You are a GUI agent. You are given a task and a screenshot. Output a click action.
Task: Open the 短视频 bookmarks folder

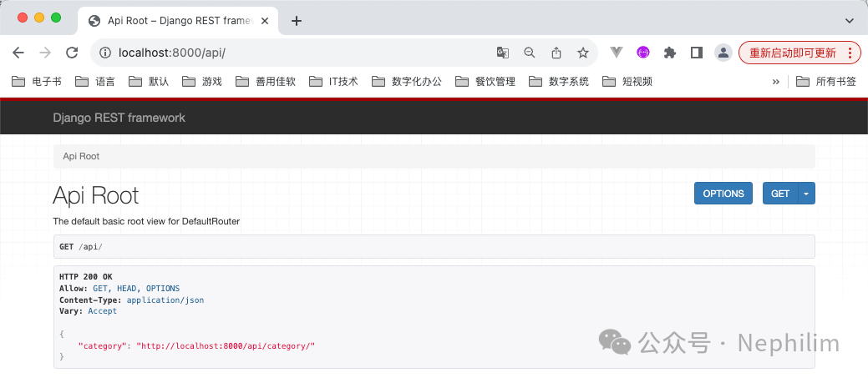(x=627, y=82)
